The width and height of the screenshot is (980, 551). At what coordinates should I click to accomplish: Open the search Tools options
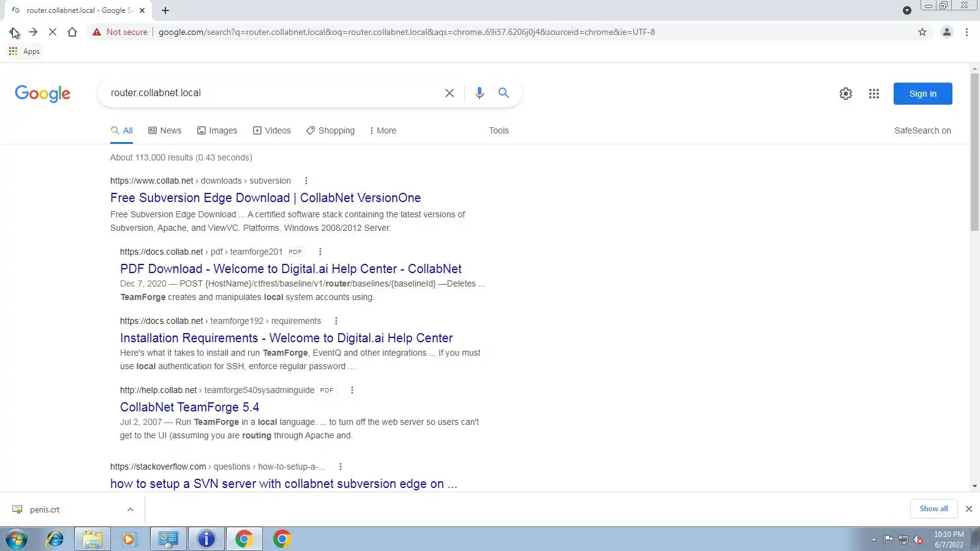pos(499,130)
